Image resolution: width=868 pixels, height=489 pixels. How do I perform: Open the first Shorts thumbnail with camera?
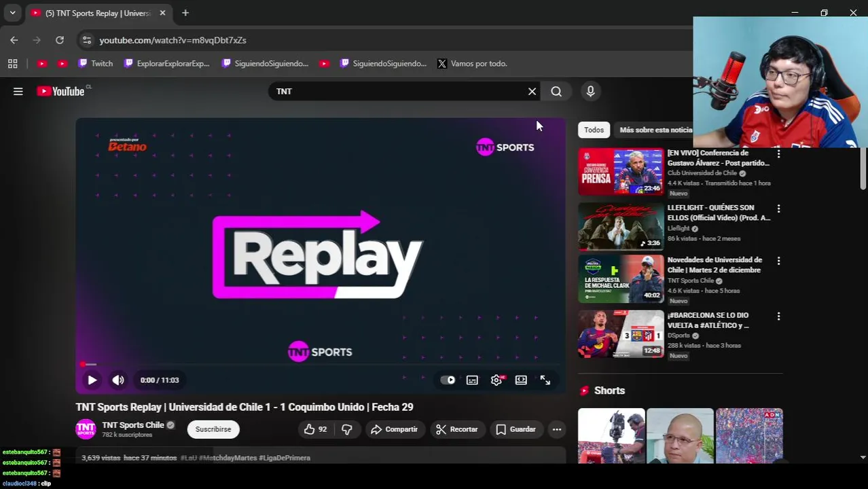(611, 435)
